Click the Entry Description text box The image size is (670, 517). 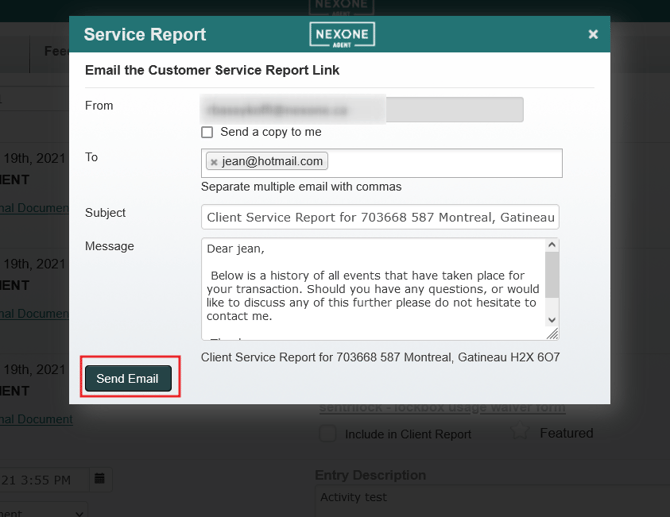click(x=490, y=498)
